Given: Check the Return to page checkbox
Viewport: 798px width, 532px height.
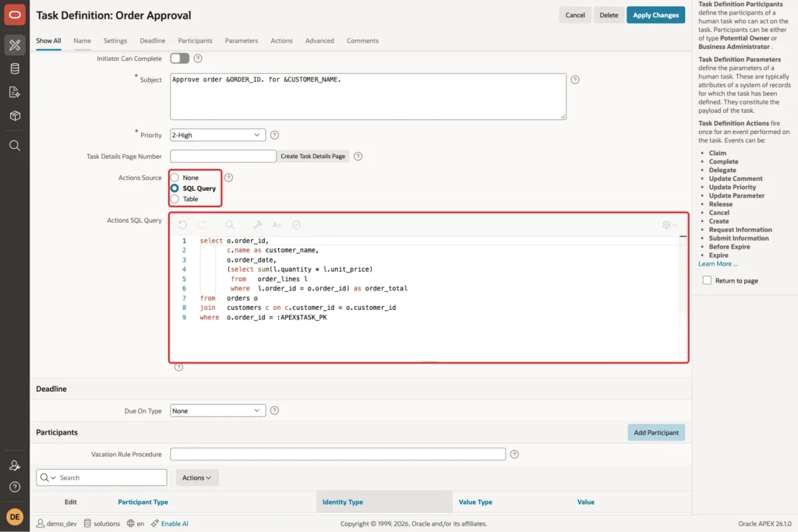Looking at the screenshot, I should click(x=707, y=280).
